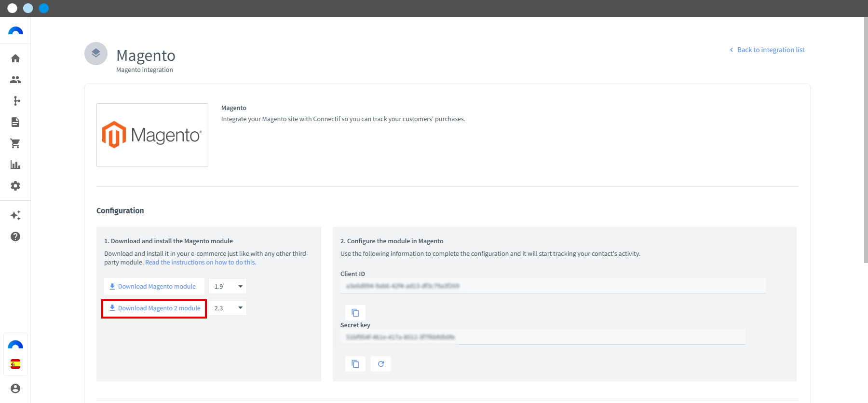The height and width of the screenshot is (403, 868).
Task: Click the 'Client ID' label
Action: tap(353, 274)
